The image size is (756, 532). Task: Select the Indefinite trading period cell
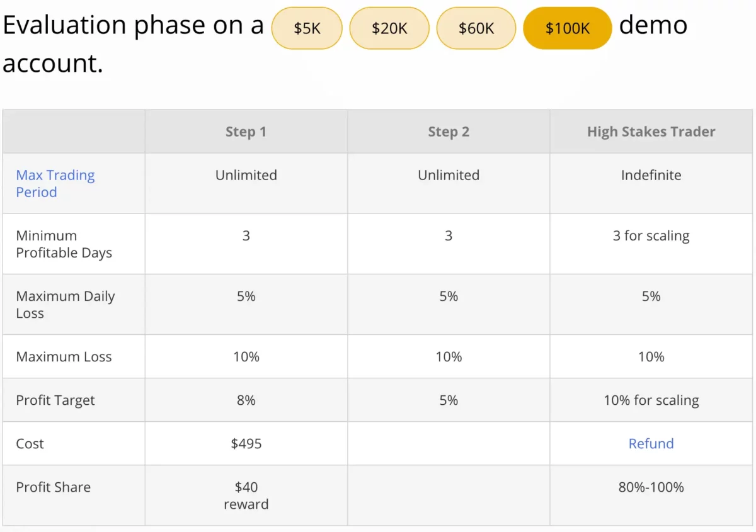[651, 175]
